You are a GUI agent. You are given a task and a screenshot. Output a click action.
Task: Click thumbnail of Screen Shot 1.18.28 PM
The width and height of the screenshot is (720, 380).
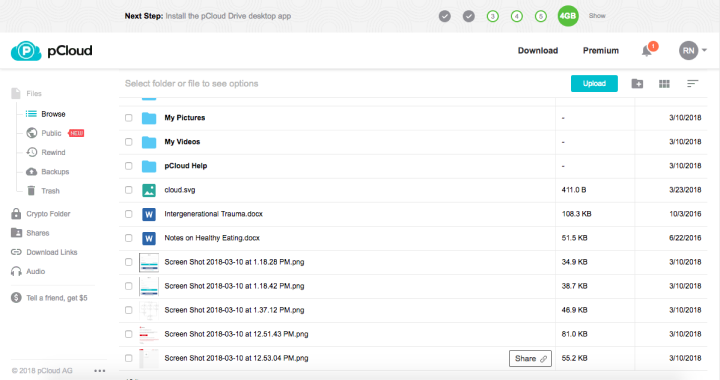pos(149,262)
